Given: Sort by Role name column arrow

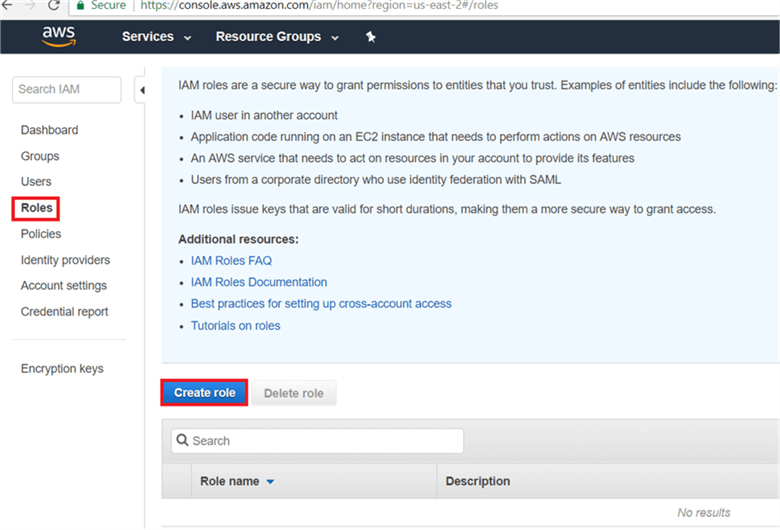Looking at the screenshot, I should [x=270, y=482].
